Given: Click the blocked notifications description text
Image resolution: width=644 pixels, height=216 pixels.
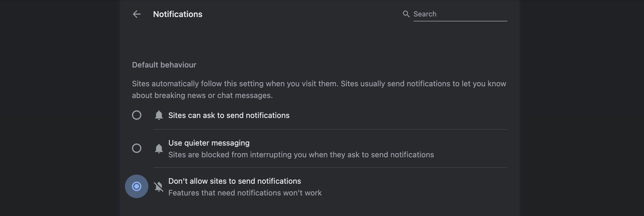Looking at the screenshot, I should point(245,193).
